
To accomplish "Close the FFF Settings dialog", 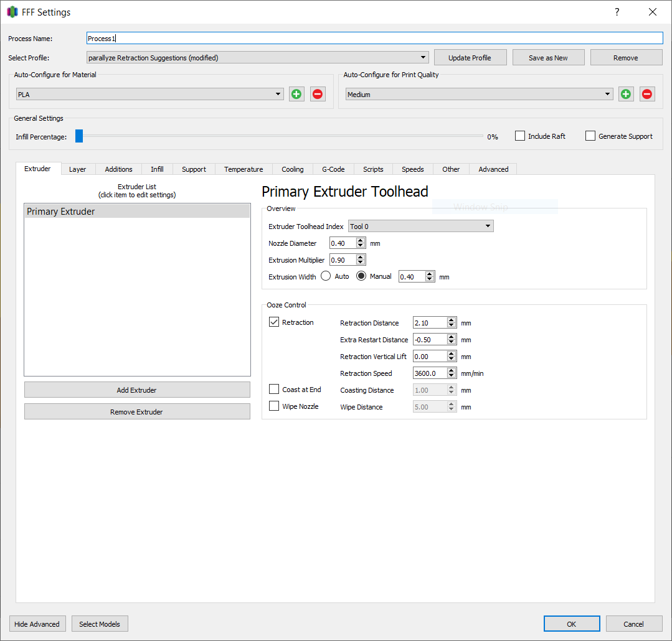I will click(x=652, y=12).
